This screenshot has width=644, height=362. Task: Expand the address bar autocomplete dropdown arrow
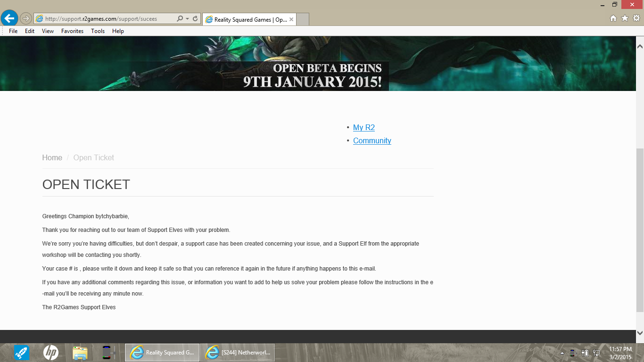[x=187, y=19]
